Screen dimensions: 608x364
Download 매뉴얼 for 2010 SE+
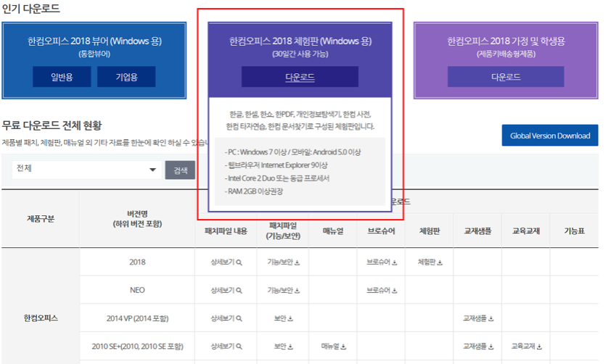333,346
